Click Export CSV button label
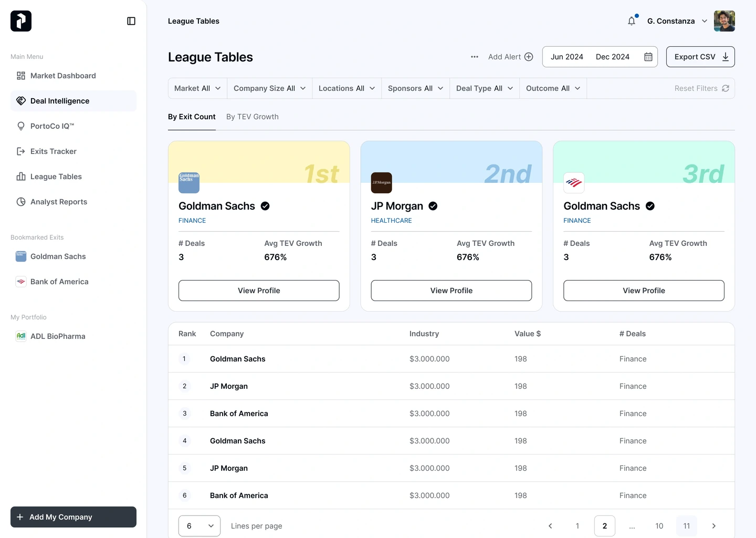The image size is (756, 538). click(x=695, y=57)
